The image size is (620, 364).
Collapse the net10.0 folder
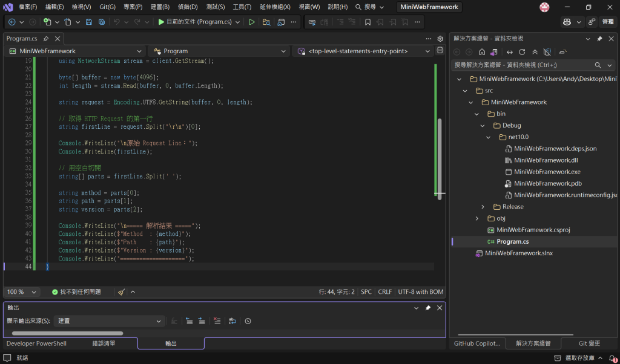click(489, 137)
